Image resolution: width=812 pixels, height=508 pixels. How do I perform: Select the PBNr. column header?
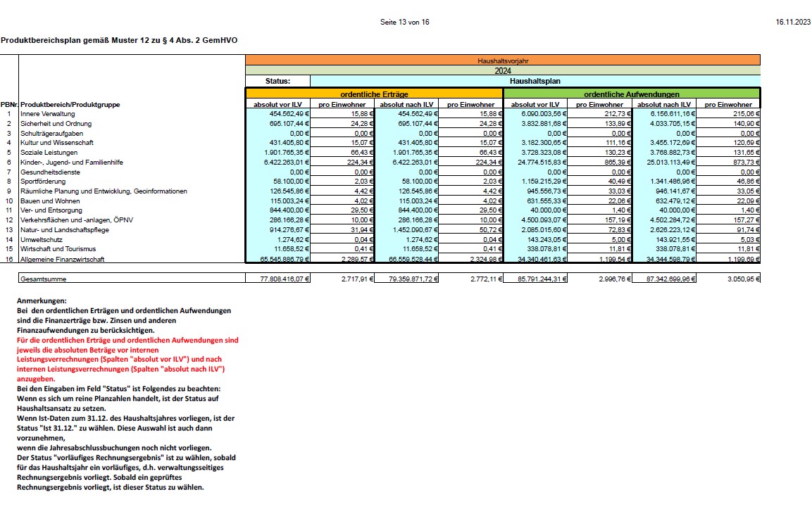(9, 105)
